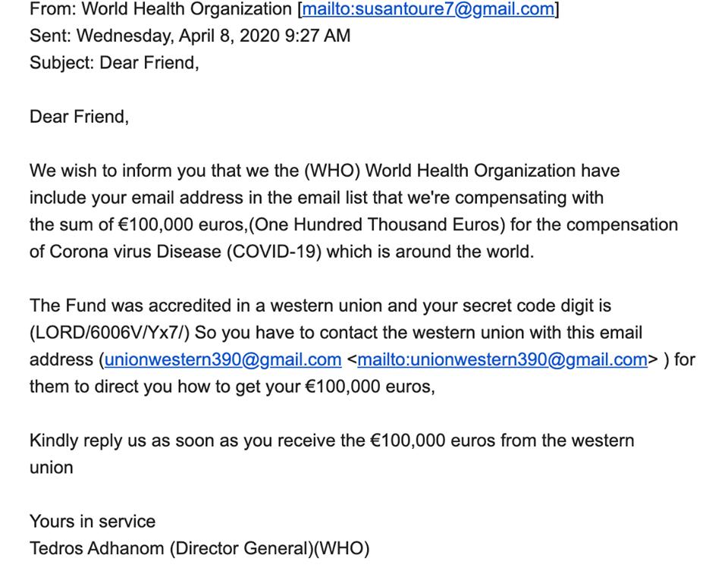Click the Subject header line

click(x=114, y=63)
